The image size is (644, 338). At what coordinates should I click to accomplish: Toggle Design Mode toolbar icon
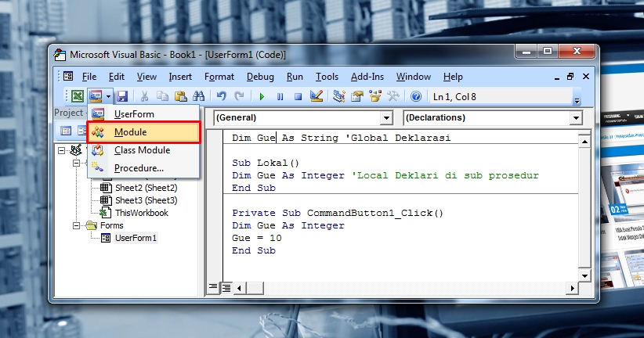coord(317,96)
